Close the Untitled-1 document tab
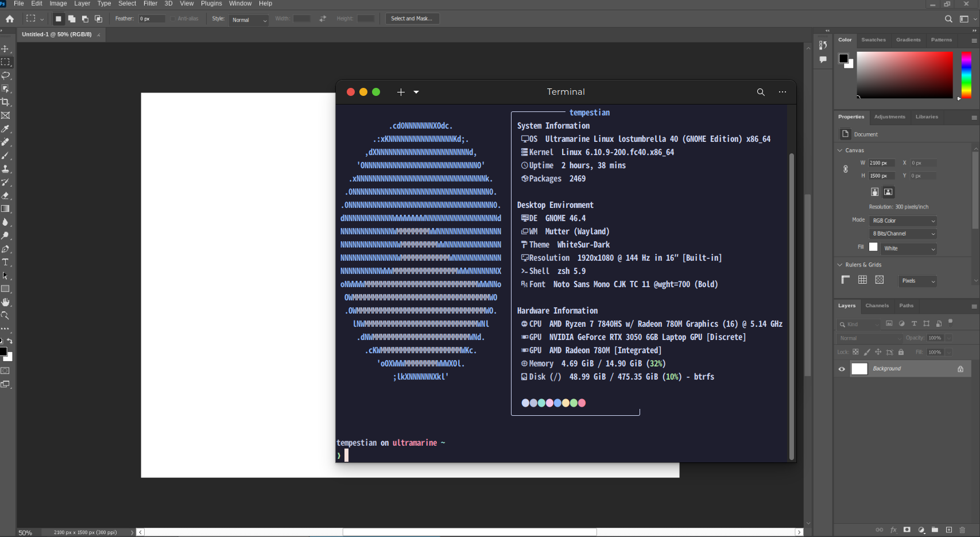Image resolution: width=980 pixels, height=537 pixels. (99, 35)
